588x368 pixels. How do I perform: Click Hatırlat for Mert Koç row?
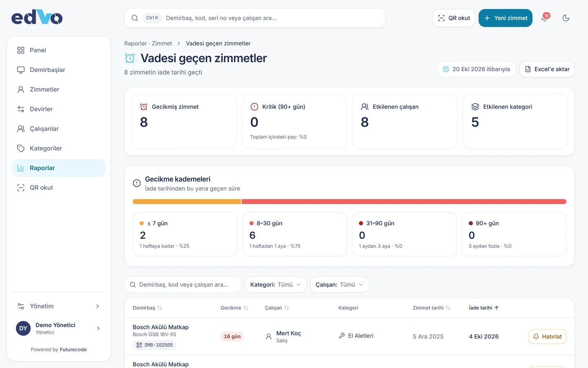click(x=547, y=337)
